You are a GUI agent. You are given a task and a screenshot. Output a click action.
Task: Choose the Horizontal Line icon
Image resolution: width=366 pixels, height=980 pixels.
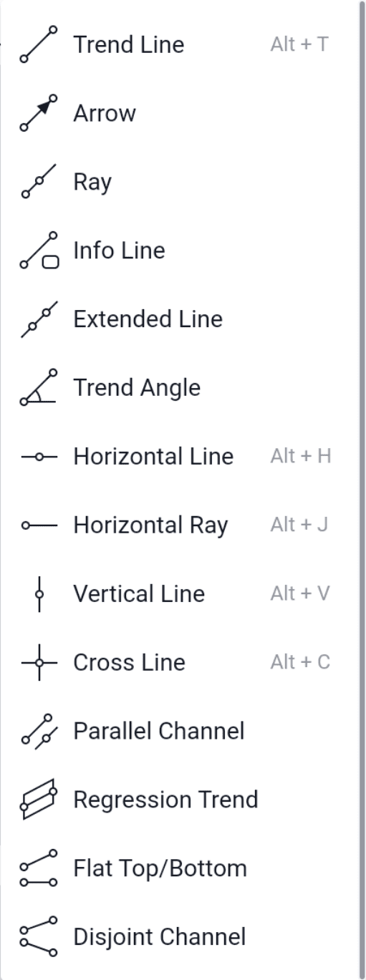tap(39, 457)
